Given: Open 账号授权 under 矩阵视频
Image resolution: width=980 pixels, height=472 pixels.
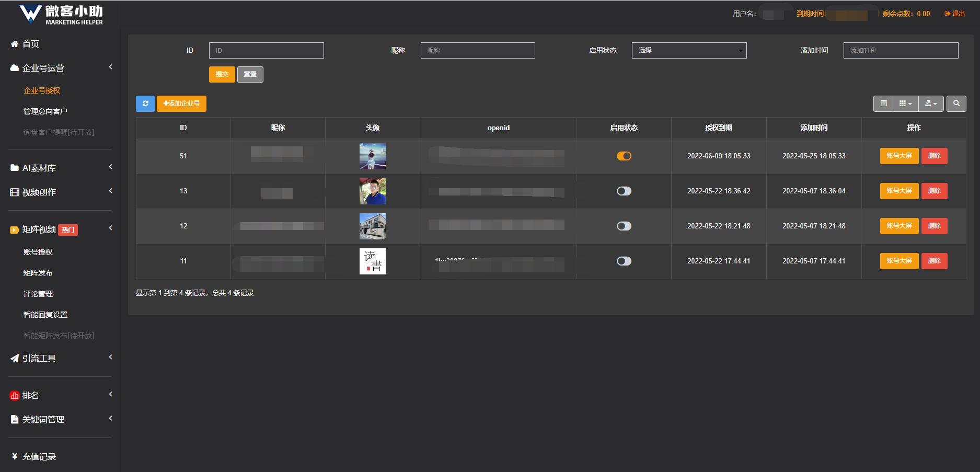Looking at the screenshot, I should (x=38, y=252).
